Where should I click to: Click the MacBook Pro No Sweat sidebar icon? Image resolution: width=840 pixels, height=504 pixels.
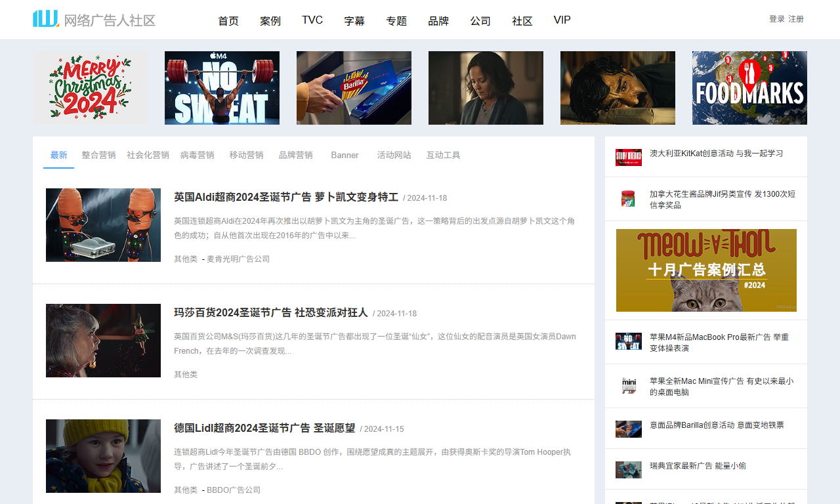pos(629,341)
